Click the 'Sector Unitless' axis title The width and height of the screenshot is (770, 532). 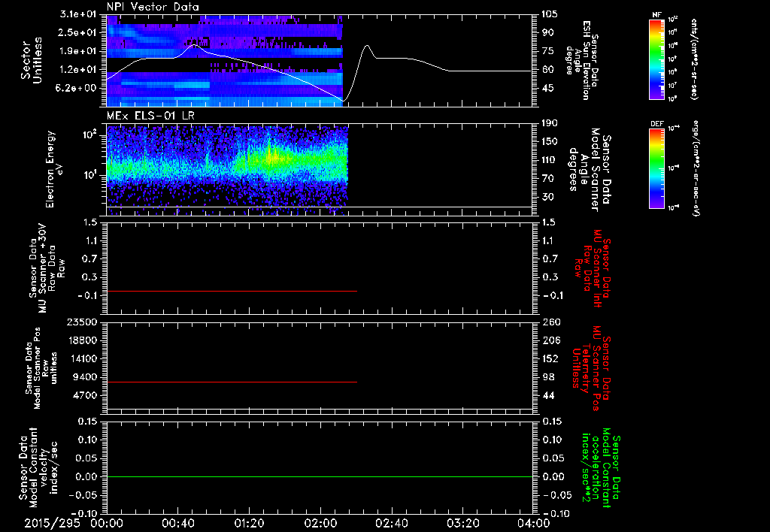(32, 60)
